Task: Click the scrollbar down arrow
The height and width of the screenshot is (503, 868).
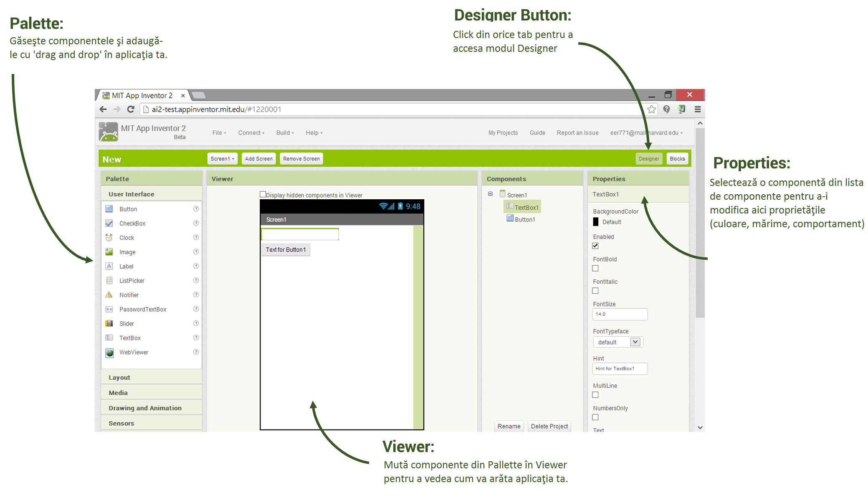Action: pos(700,427)
